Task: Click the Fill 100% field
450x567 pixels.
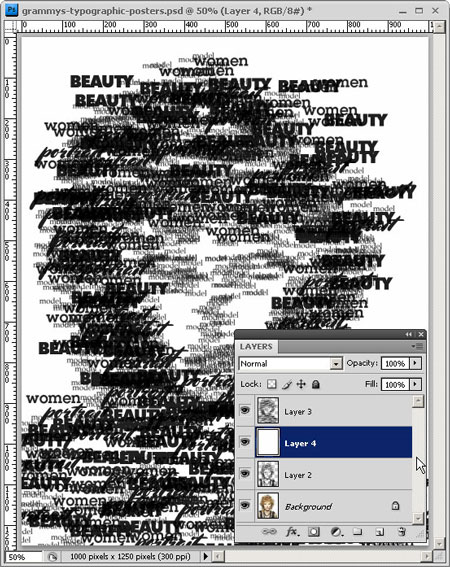Action: pos(395,384)
